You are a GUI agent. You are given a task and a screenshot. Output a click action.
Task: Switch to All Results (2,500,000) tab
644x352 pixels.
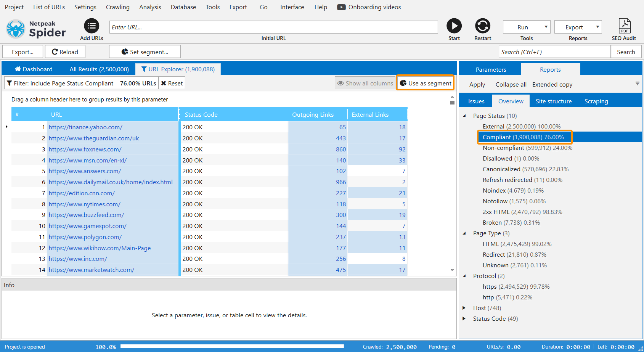click(x=99, y=69)
